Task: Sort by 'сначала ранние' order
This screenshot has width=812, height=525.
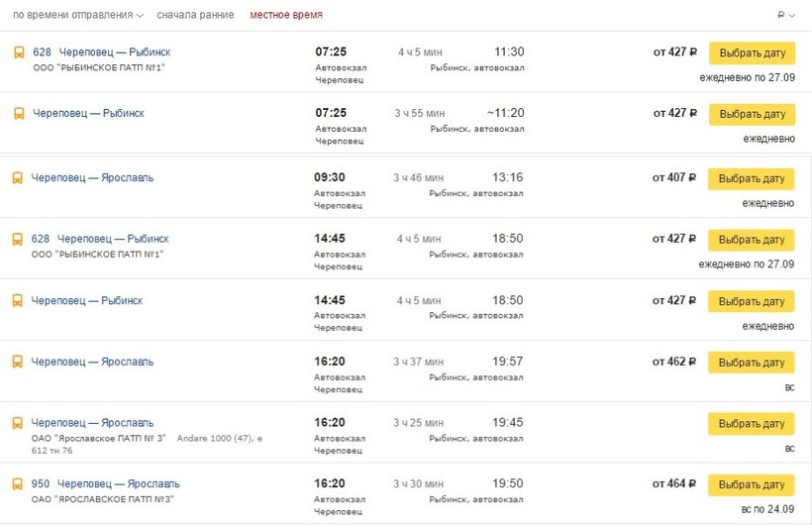Action: tap(195, 16)
